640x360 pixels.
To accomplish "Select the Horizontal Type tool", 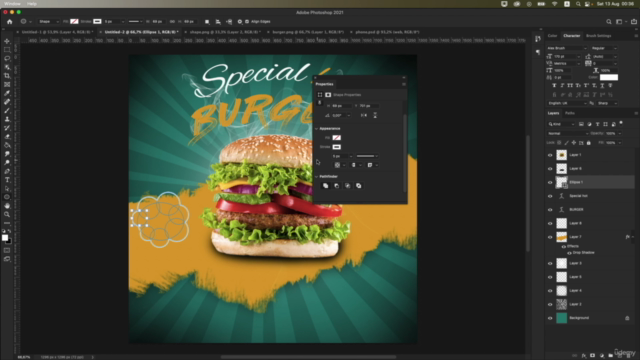I will [7, 180].
